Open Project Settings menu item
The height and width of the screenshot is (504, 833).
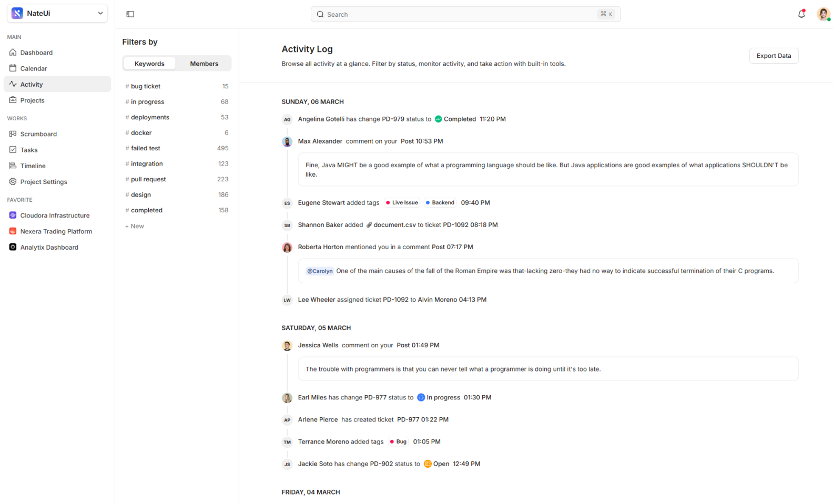(x=57, y=181)
